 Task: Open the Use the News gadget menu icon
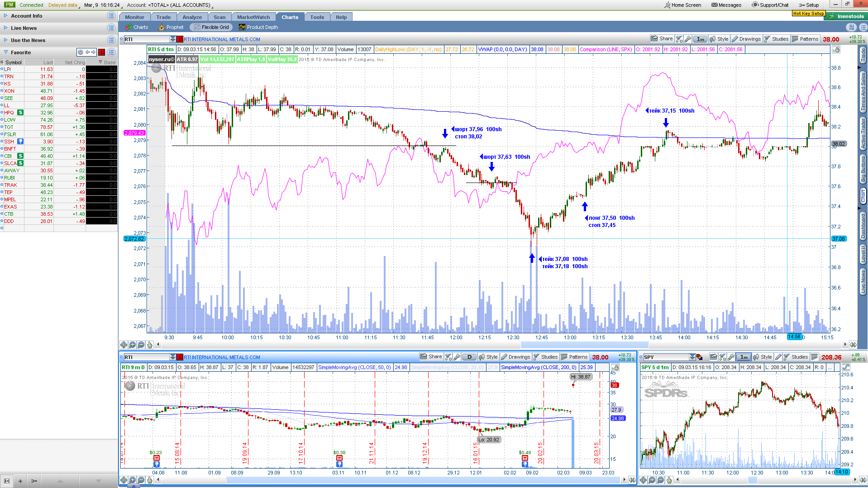(x=111, y=40)
